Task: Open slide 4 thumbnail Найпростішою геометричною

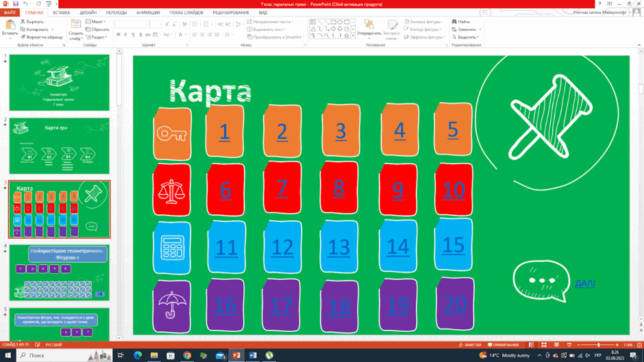Action: [x=60, y=272]
